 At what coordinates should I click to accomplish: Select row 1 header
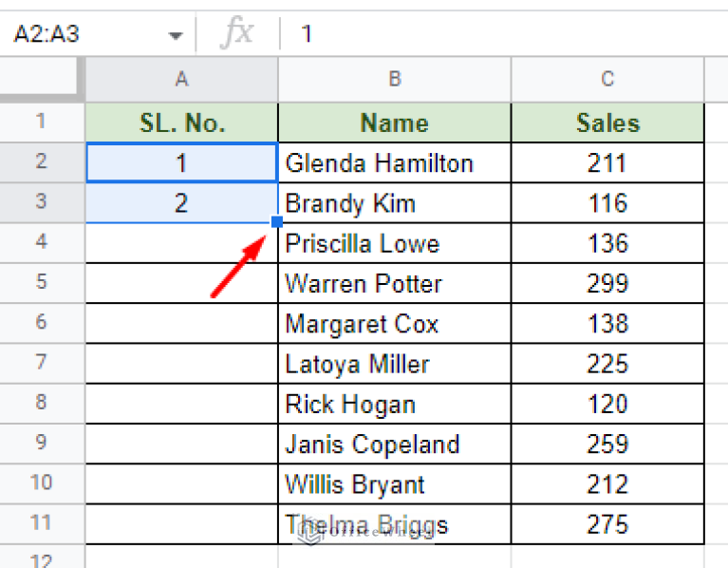pyautogui.click(x=41, y=123)
